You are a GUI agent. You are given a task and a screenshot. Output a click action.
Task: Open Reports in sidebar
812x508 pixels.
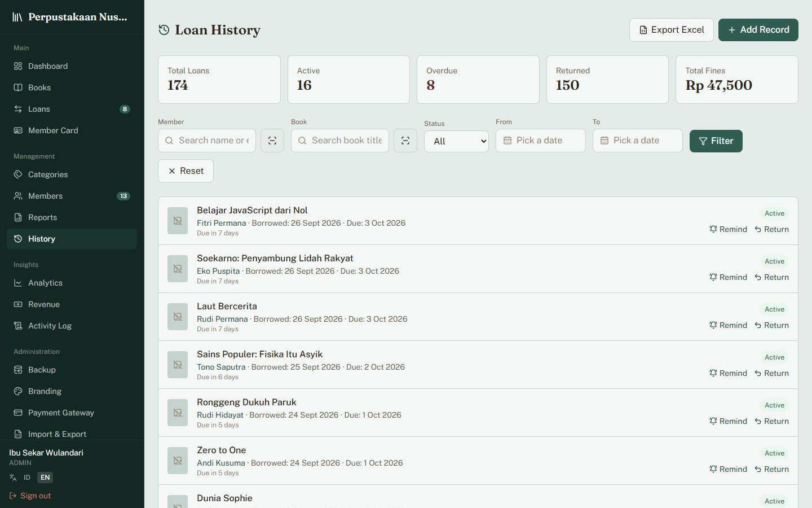pos(72,217)
